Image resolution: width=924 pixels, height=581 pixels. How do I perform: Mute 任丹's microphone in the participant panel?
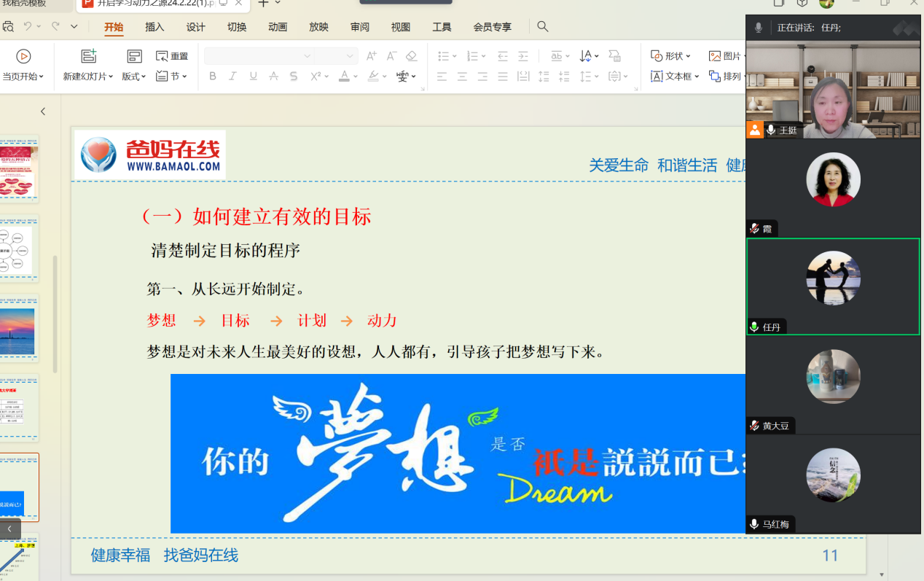pyautogui.click(x=753, y=327)
